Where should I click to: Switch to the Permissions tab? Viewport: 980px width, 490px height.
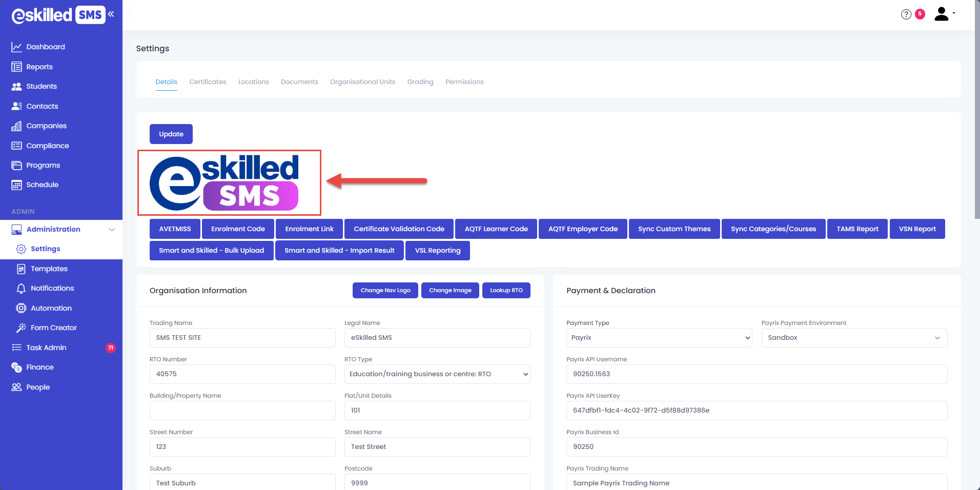click(x=464, y=82)
